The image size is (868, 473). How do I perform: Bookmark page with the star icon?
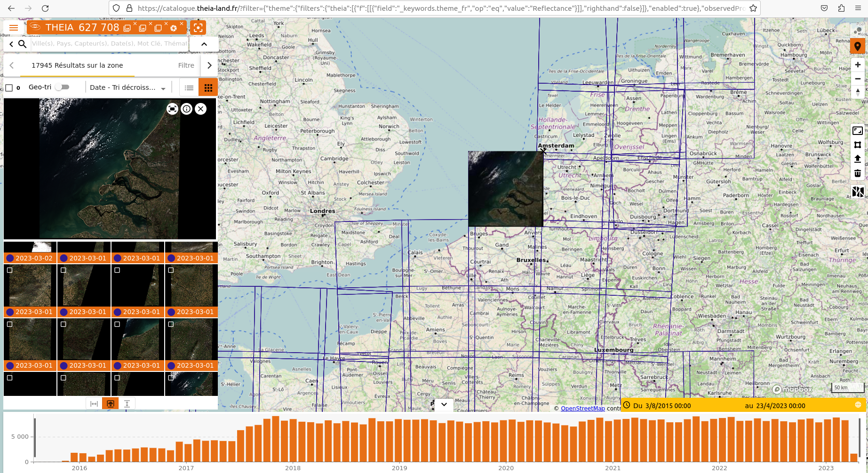(x=753, y=8)
